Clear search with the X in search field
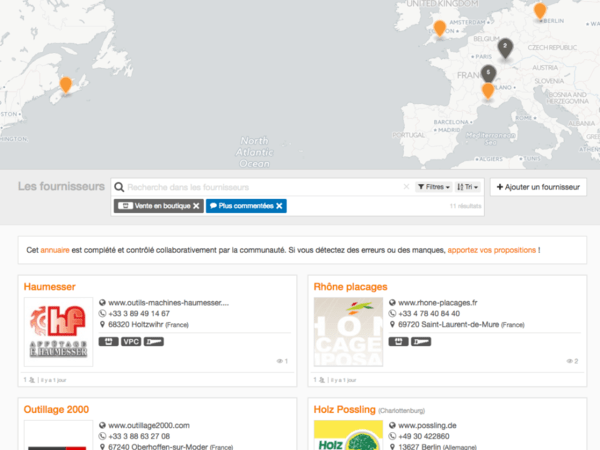Image resolution: width=600 pixels, height=450 pixels. click(406, 187)
